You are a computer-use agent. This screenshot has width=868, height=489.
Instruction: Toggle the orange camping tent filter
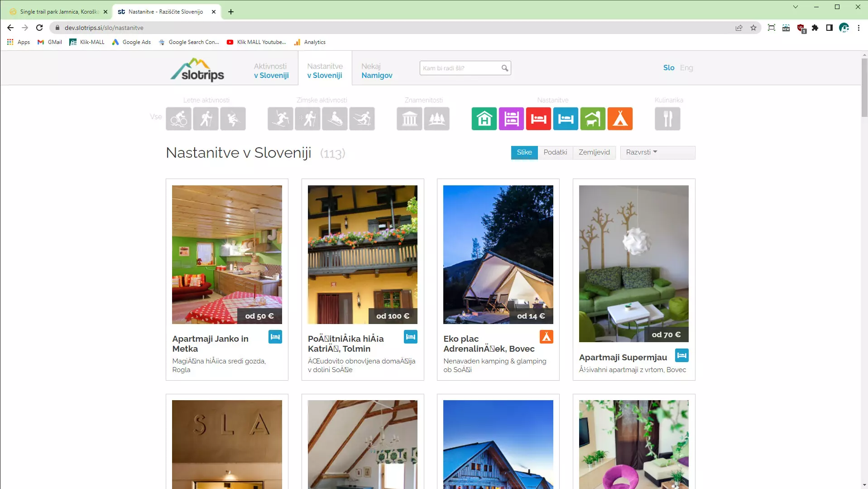click(x=619, y=119)
